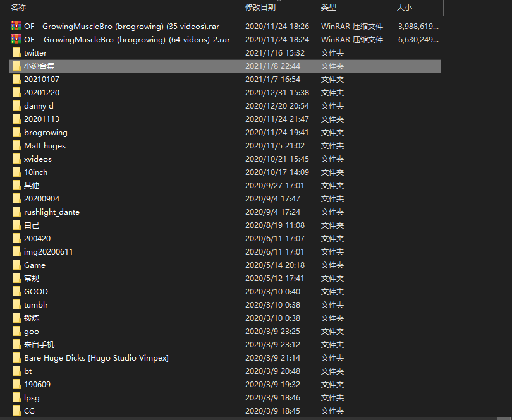
Task: Click the date 2020/11/24 18:26
Action: tap(277, 27)
